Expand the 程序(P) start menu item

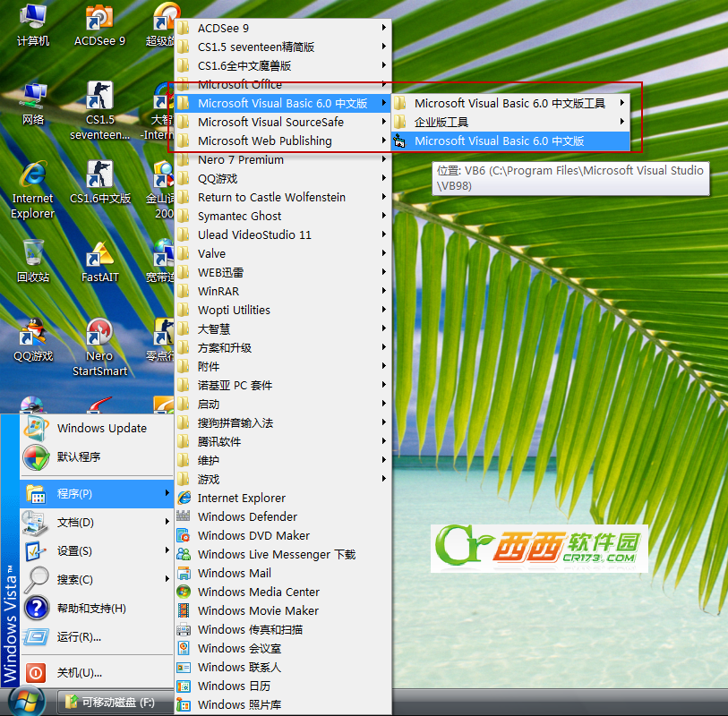coord(97,494)
